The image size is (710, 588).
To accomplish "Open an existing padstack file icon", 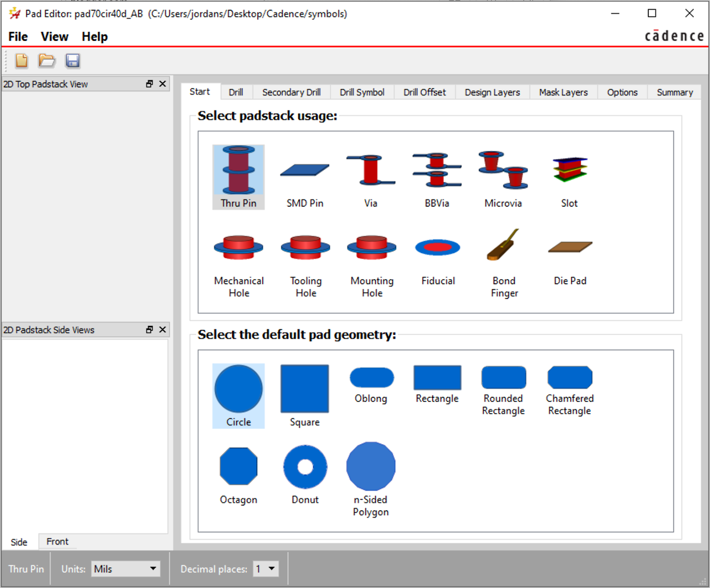I will click(x=47, y=60).
